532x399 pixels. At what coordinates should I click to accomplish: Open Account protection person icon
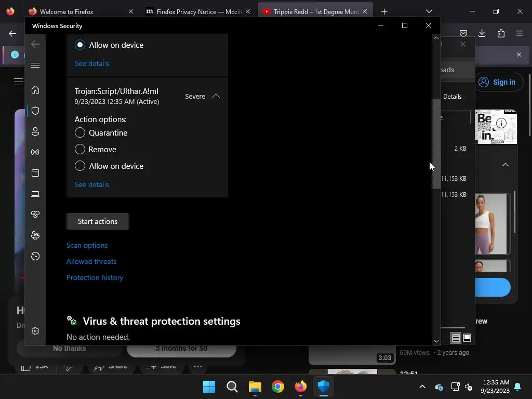[35, 131]
